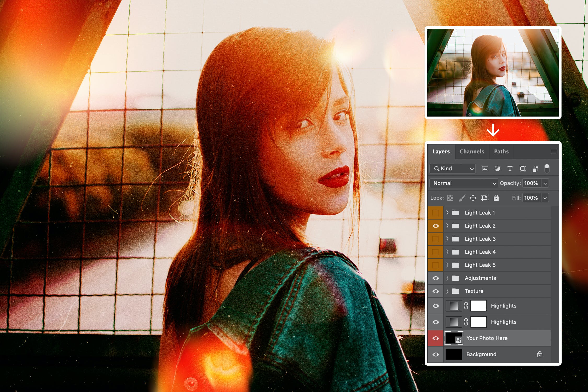The image size is (588, 392).
Task: Filter for smart object layers icon
Action: [x=535, y=169]
